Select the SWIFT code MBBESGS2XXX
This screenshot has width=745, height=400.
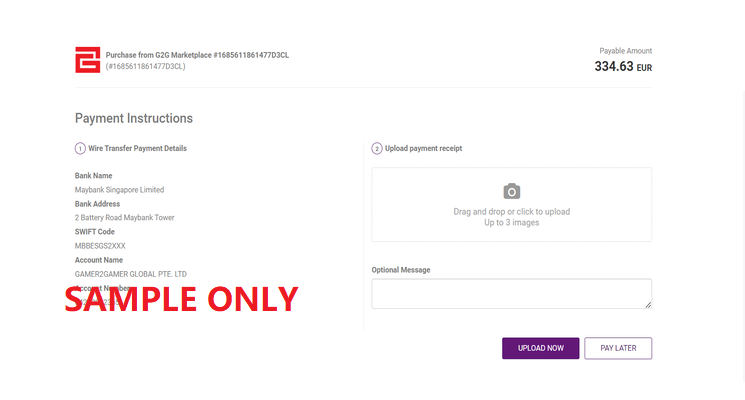click(100, 246)
